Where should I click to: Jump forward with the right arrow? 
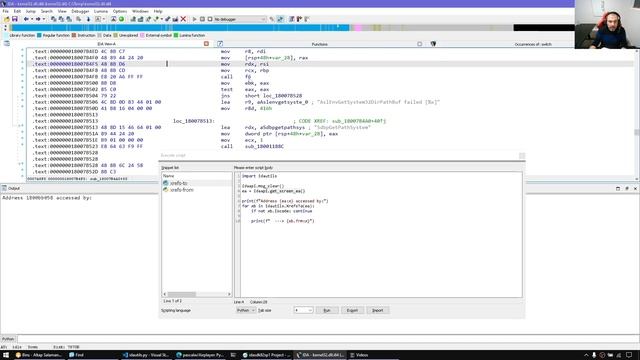(38, 19)
